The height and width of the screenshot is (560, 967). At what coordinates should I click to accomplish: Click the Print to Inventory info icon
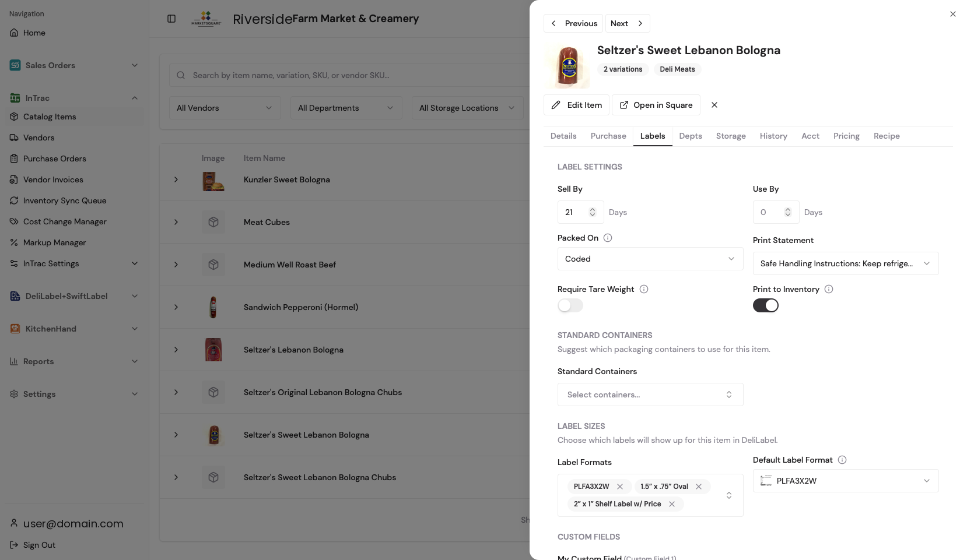829,289
